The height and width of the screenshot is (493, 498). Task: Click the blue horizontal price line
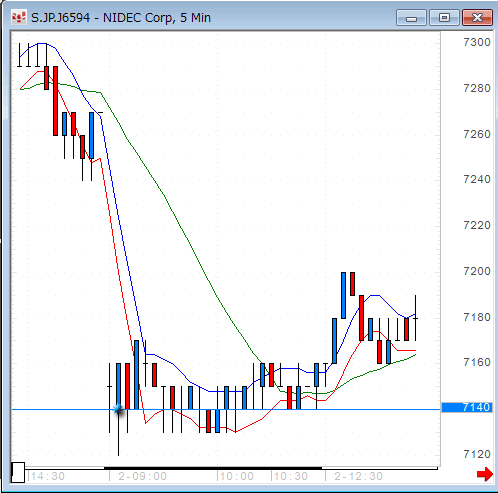click(226, 409)
